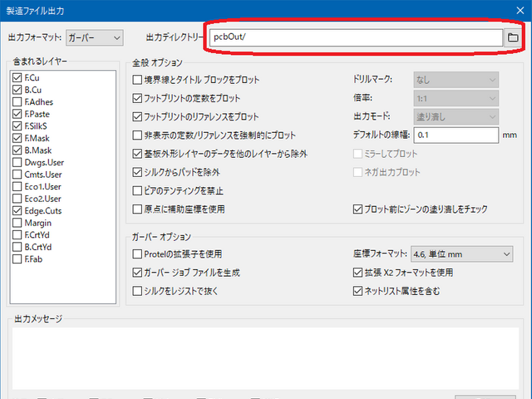This screenshot has height=399, width=532.
Task: Check the F.Adhes layer
Action: 17,101
